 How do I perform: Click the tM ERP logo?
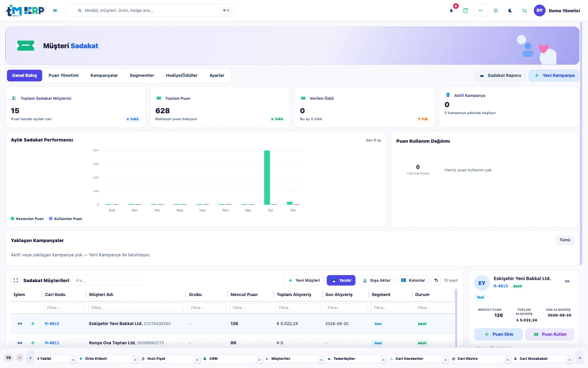(25, 11)
